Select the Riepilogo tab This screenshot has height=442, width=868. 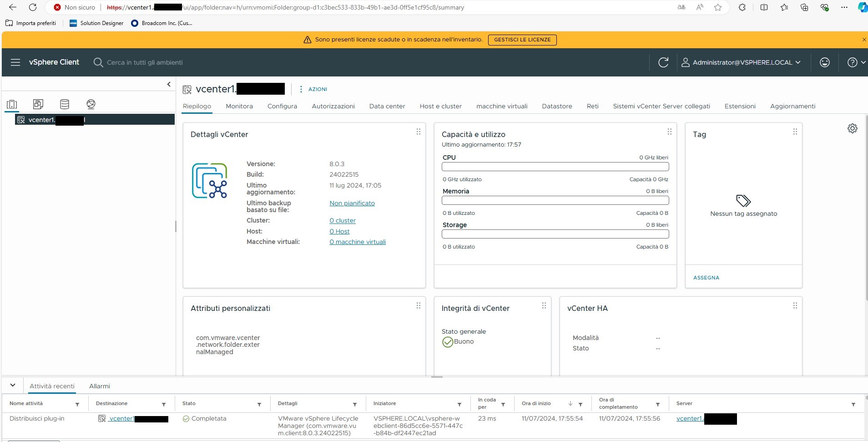pos(197,106)
